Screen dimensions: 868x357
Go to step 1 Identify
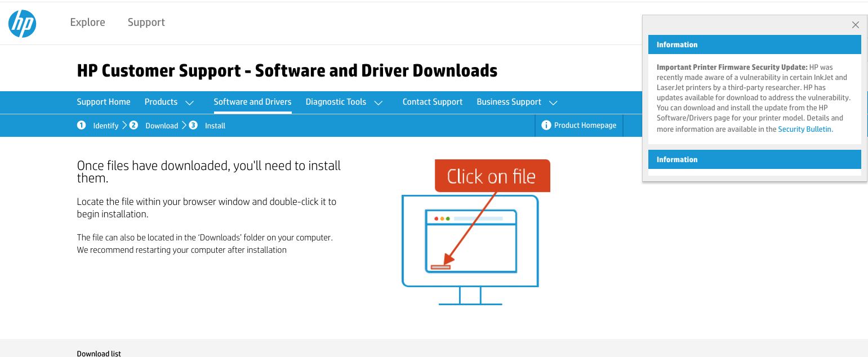point(98,126)
